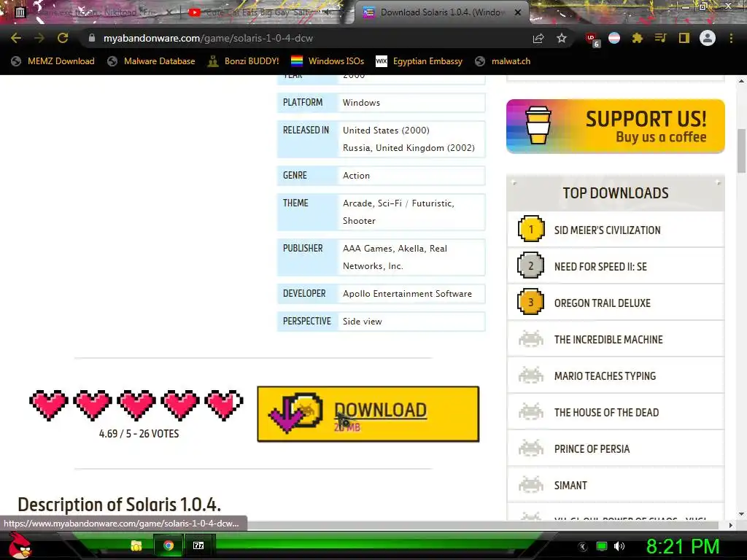Rate with the fifth heart
This screenshot has width=747, height=560.
[x=224, y=405]
